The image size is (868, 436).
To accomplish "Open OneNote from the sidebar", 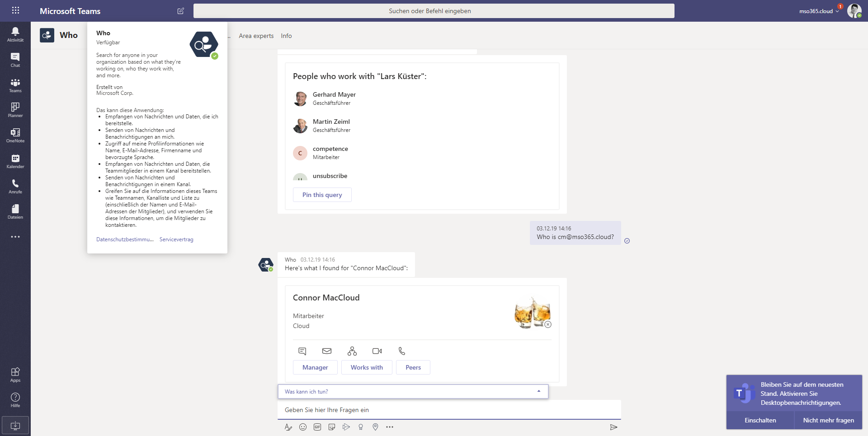I will point(15,135).
